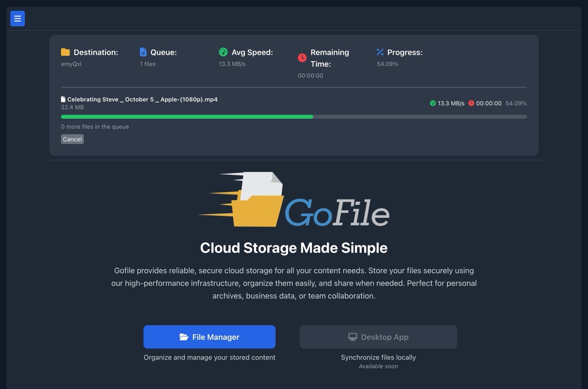Screen dimensions: 588x389
Task: Open the hamburger navigation menu
Action: click(x=17, y=18)
